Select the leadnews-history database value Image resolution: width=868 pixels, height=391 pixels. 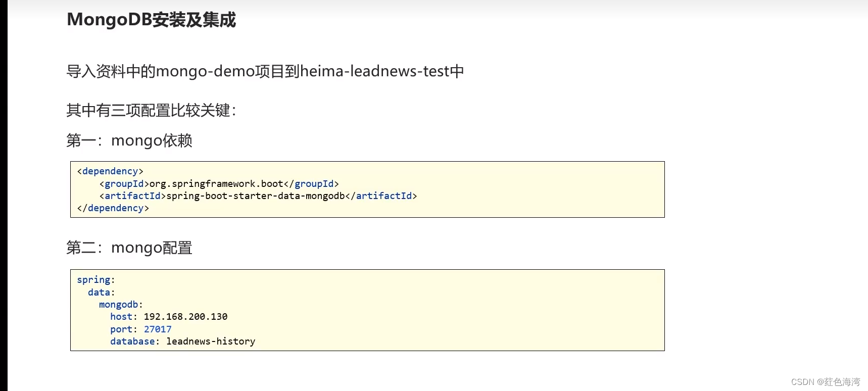(211, 341)
